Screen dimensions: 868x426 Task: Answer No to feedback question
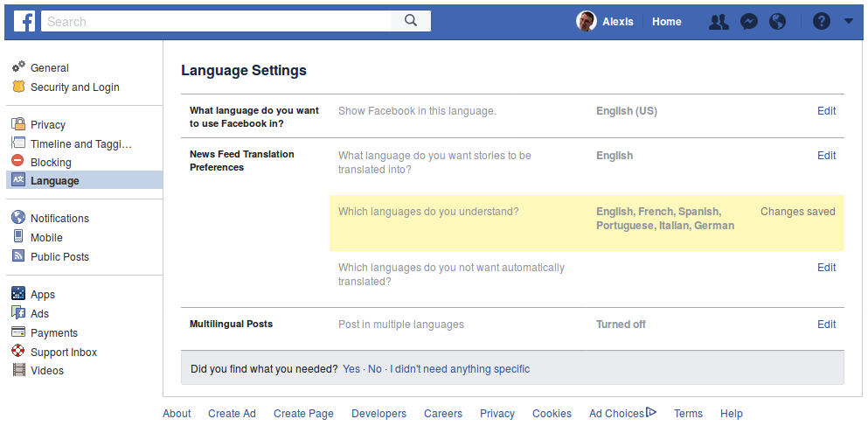coord(375,368)
